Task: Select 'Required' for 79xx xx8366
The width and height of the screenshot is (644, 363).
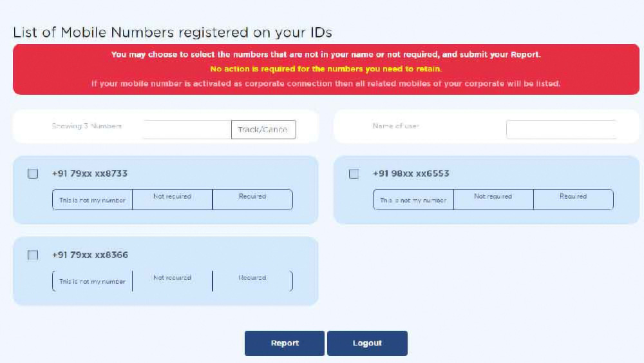Action: tap(252, 280)
